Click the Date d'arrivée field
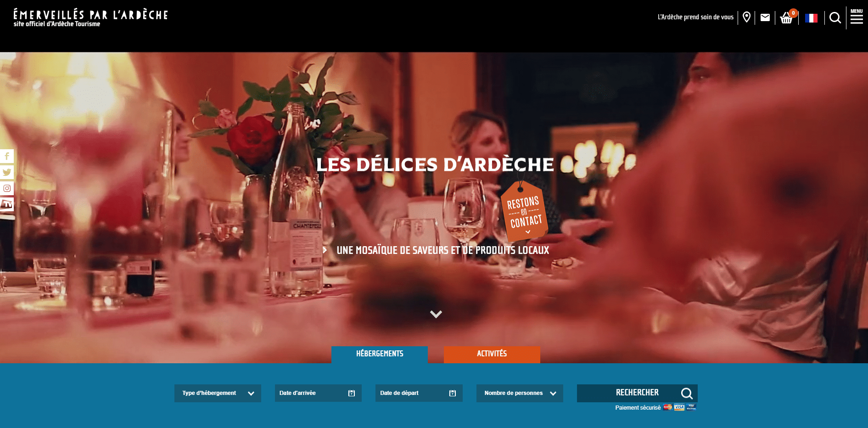Image resolution: width=868 pixels, height=428 pixels. 318,393
